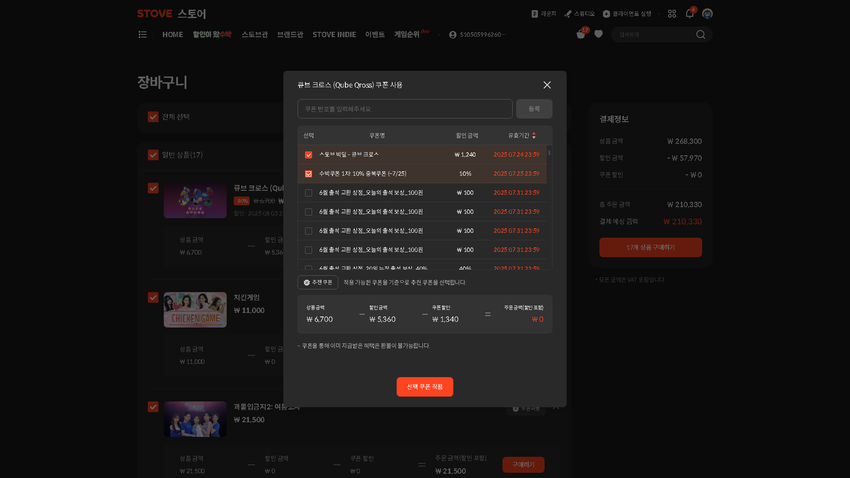Click the STOVE logo
This screenshot has height=478, width=850.
click(154, 14)
